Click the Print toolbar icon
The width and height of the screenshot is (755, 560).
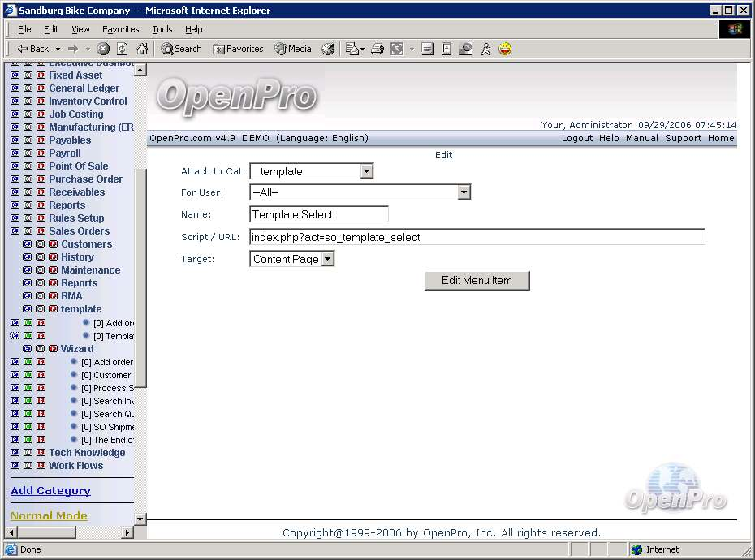pyautogui.click(x=377, y=49)
